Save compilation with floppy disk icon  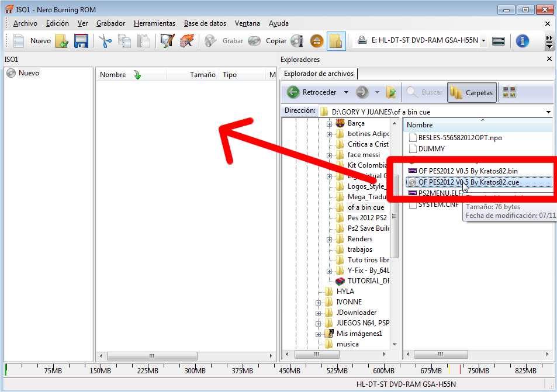coord(81,41)
